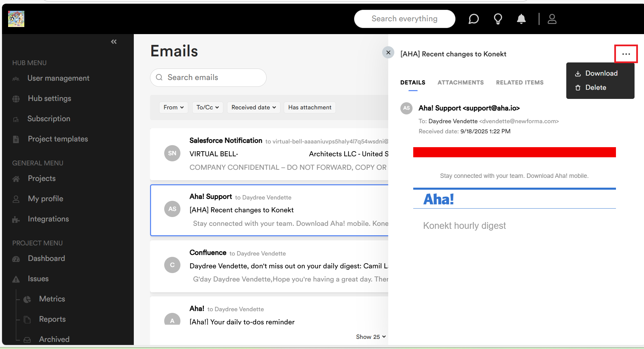
Task: Close the email detail panel
Action: tap(388, 52)
